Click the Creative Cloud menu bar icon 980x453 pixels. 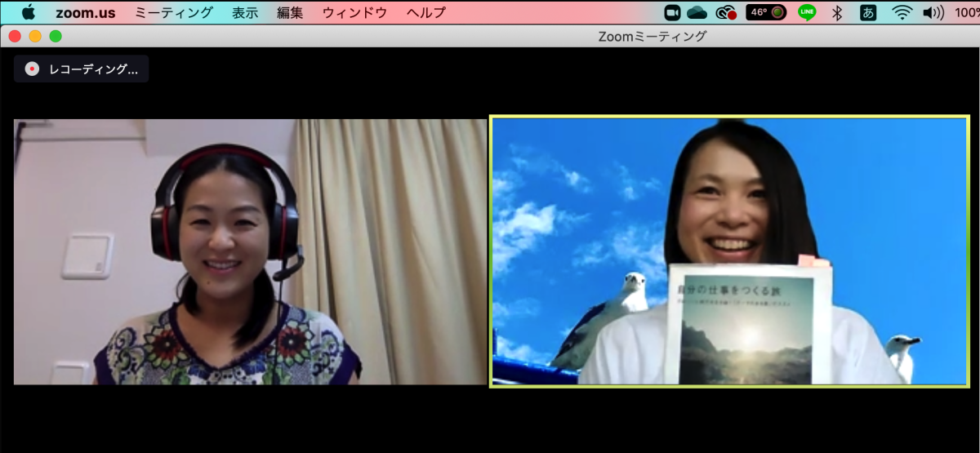(724, 12)
